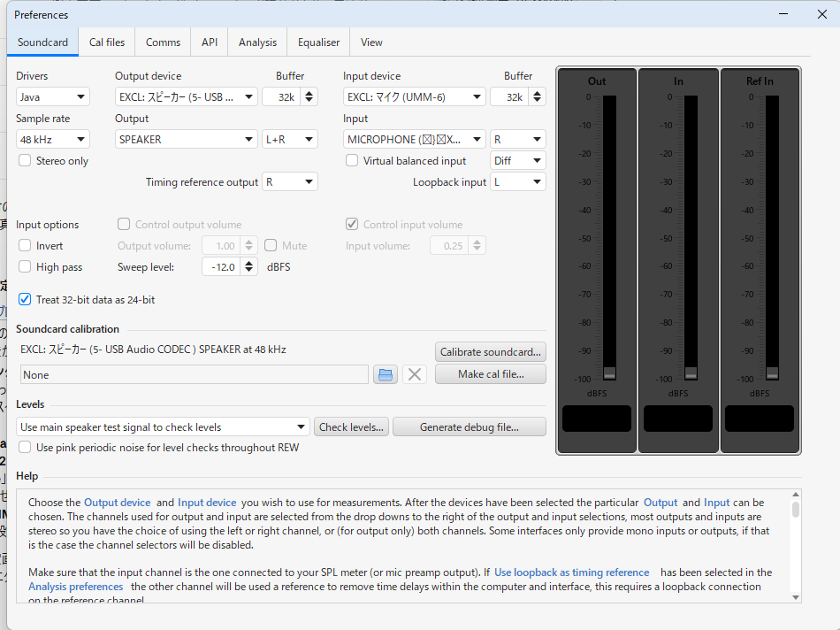Screen dimensions: 840x630
Task: Expand the Output device dropdown
Action: [x=187, y=97]
